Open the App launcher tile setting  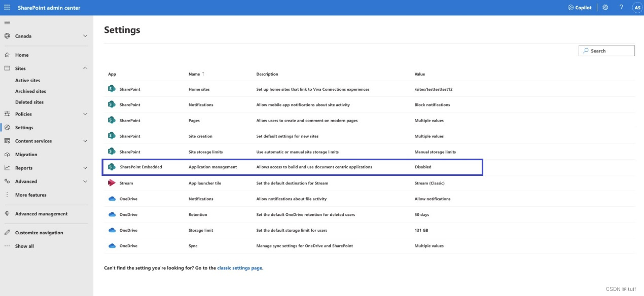point(205,183)
